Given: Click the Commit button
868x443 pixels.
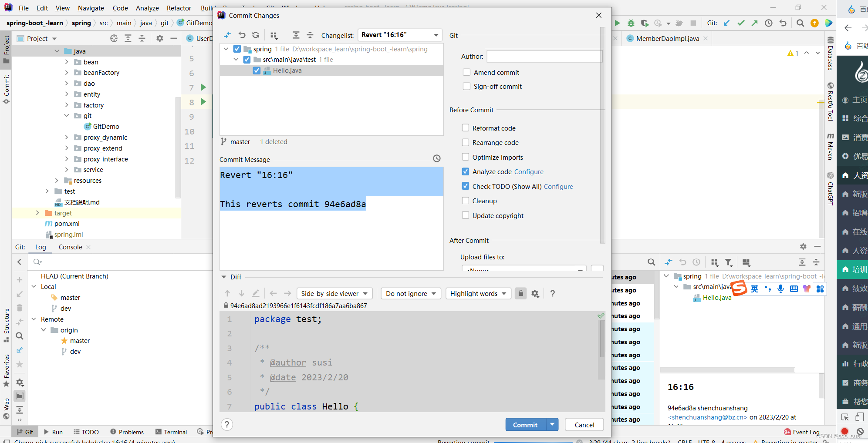Looking at the screenshot, I should click(526, 424).
